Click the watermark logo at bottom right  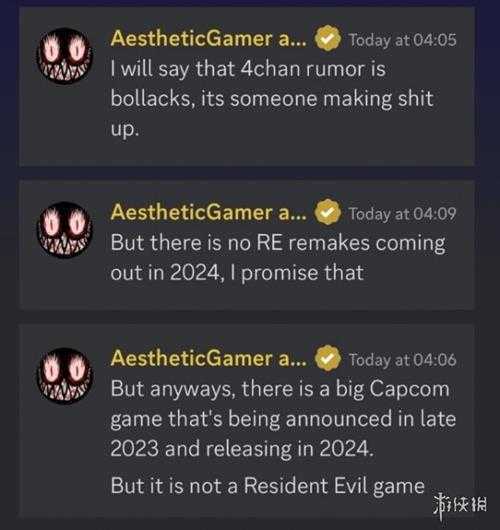coord(461,504)
